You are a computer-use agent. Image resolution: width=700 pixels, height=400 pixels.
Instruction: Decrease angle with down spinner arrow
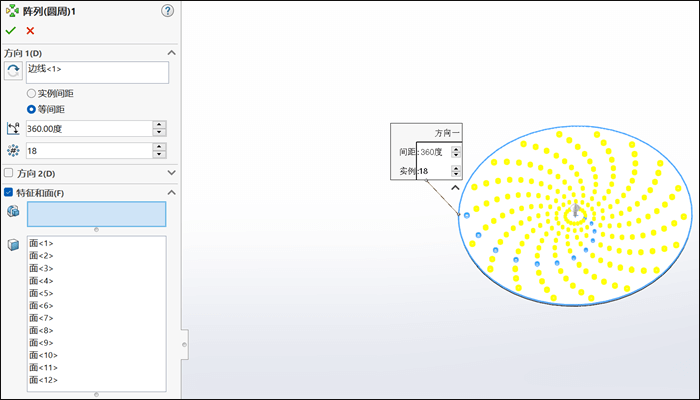click(x=159, y=132)
